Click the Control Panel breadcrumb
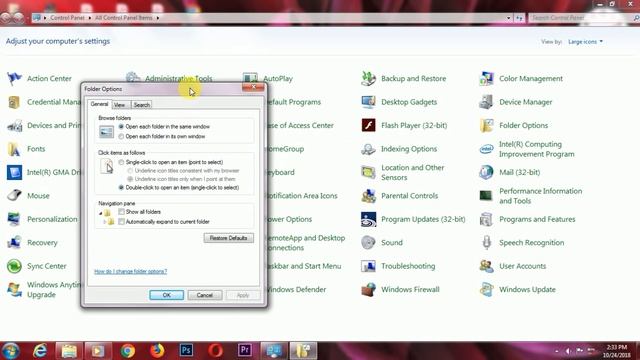 point(67,18)
